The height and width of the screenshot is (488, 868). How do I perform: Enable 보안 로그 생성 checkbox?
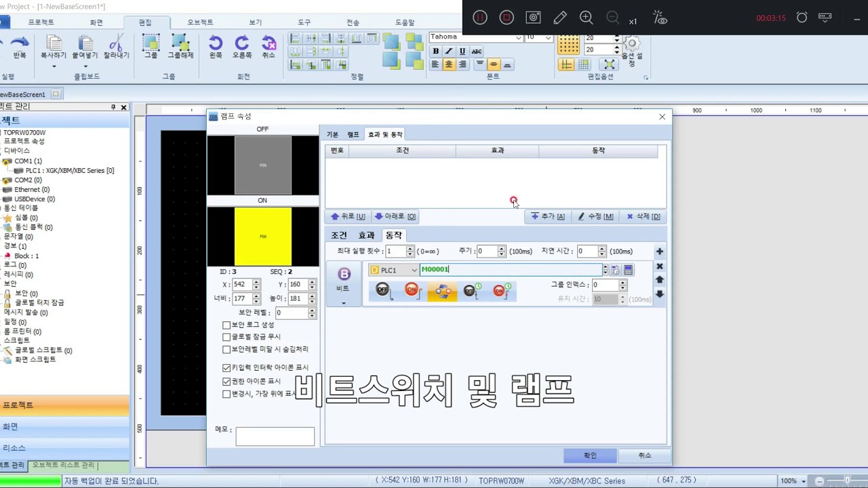226,325
